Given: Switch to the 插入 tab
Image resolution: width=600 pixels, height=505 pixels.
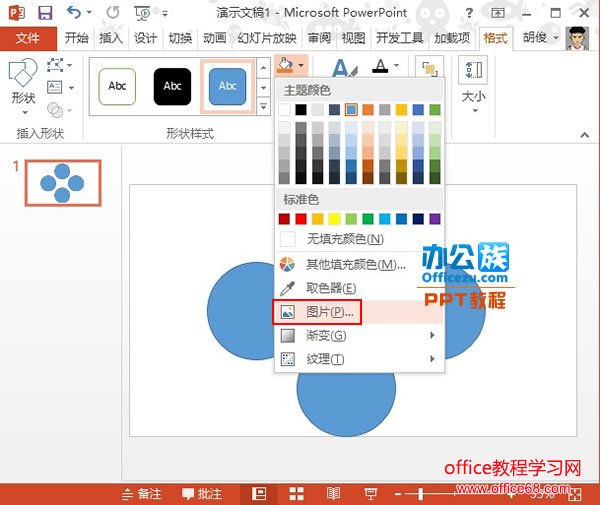Looking at the screenshot, I should coord(111,38).
